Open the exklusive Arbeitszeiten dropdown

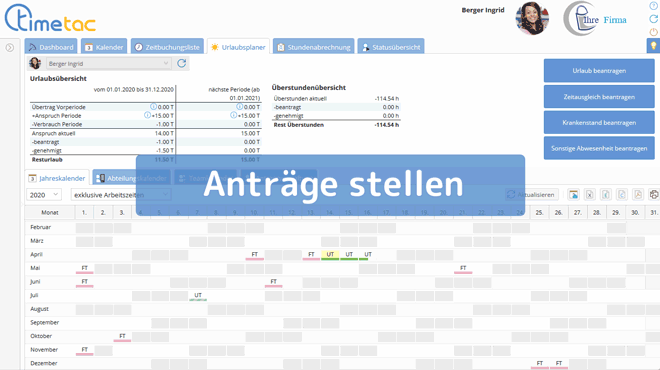pos(121,195)
